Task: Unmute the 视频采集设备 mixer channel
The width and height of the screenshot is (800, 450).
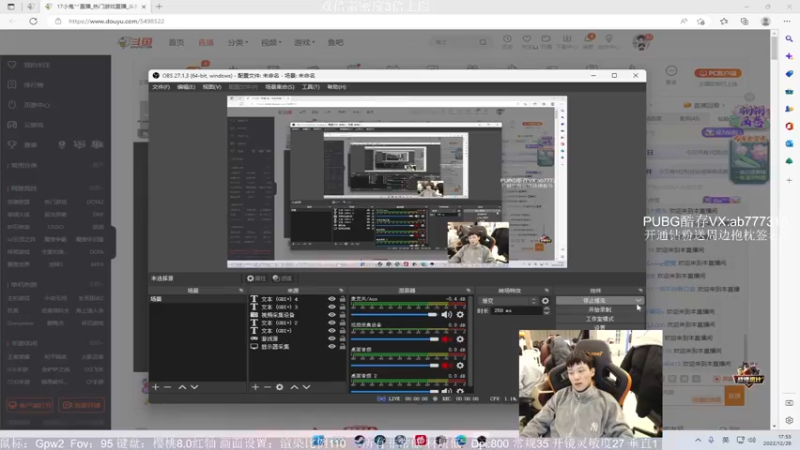Action: tap(446, 339)
